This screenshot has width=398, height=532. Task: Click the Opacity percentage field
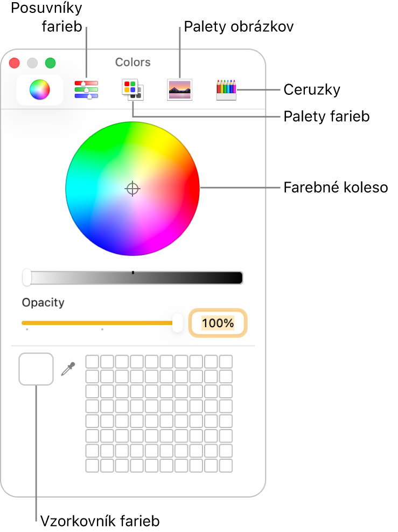click(218, 323)
